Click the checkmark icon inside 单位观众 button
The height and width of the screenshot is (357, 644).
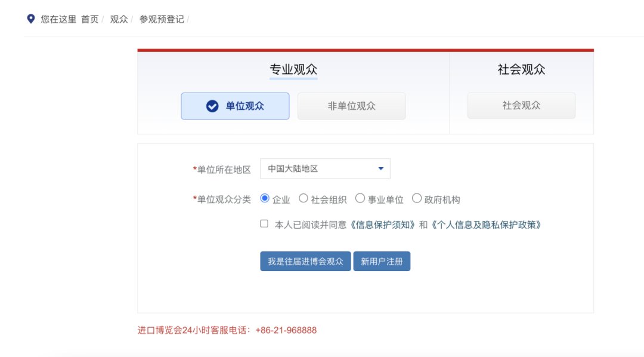tap(212, 106)
